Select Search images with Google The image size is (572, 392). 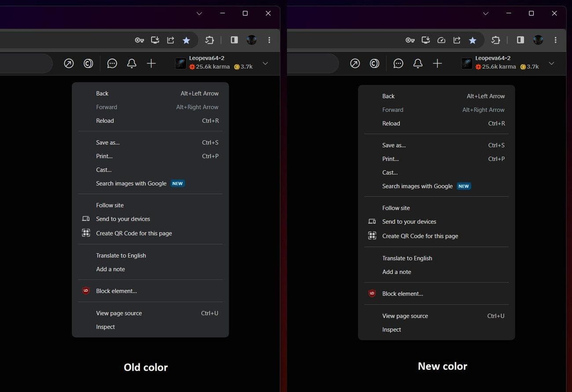[x=131, y=183]
